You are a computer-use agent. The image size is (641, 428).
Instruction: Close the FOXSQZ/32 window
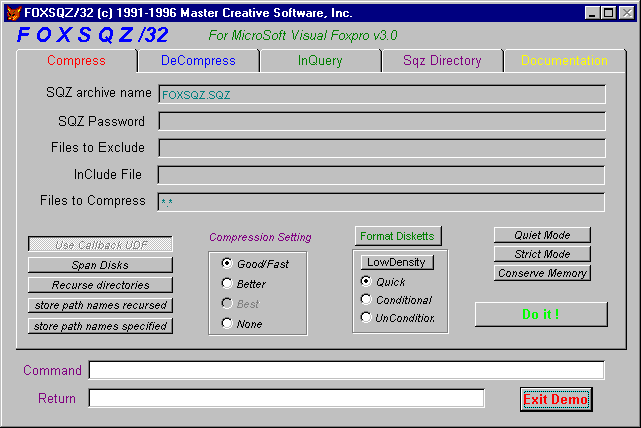[x=627, y=13]
